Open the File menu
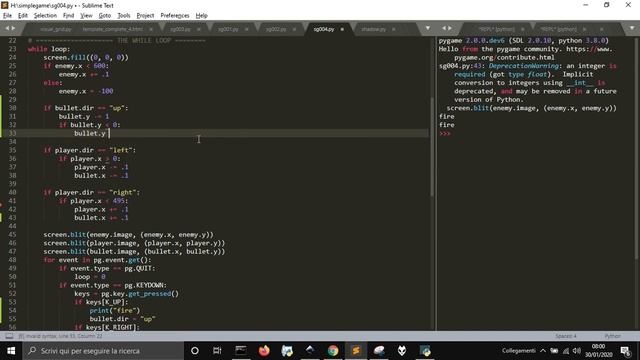Viewport: 640px width, 360px height. (7, 16)
